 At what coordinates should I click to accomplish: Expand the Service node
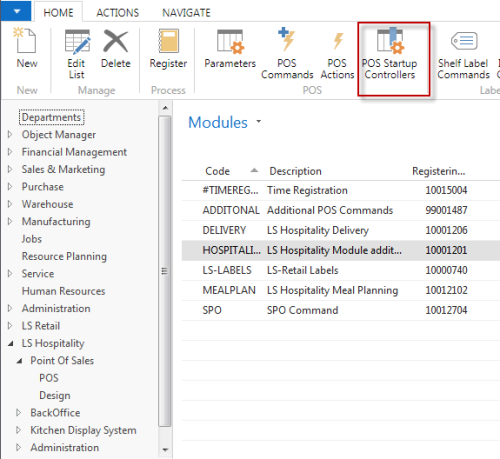tap(10, 273)
